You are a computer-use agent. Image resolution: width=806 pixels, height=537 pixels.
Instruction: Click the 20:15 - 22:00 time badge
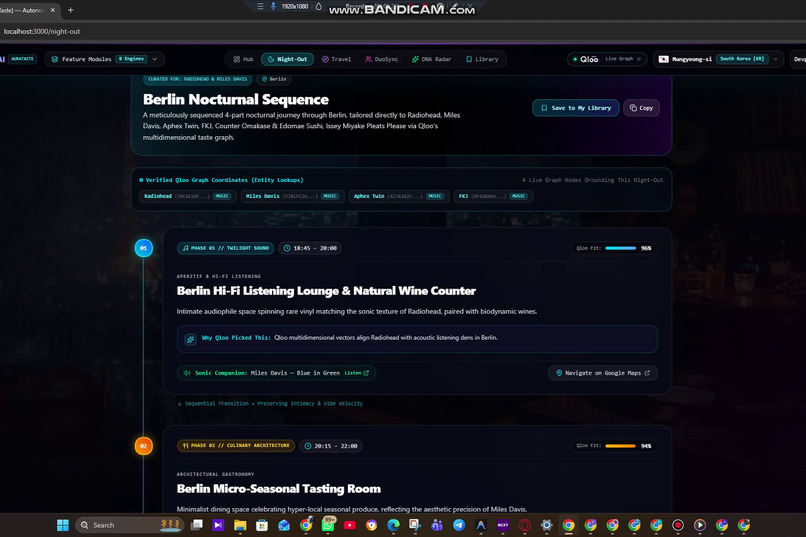(331, 446)
